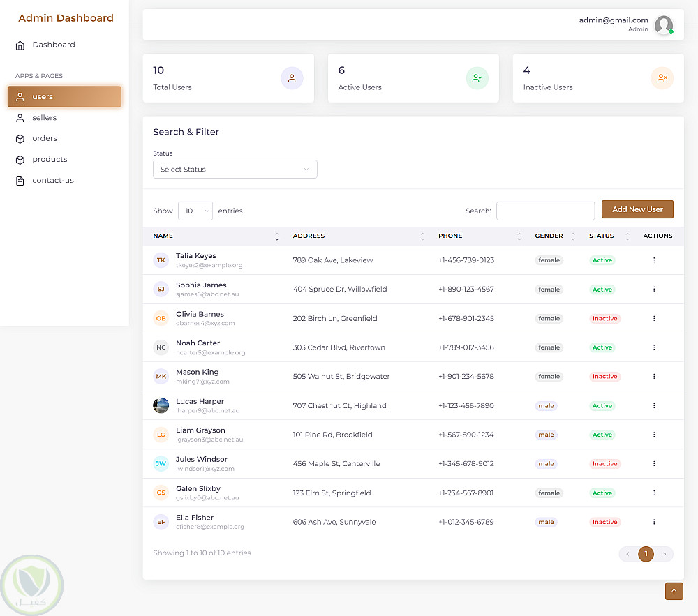Screen dimensions: 698x616
Task: Click the phone +1-567-890-1234
Action: tap(466, 435)
